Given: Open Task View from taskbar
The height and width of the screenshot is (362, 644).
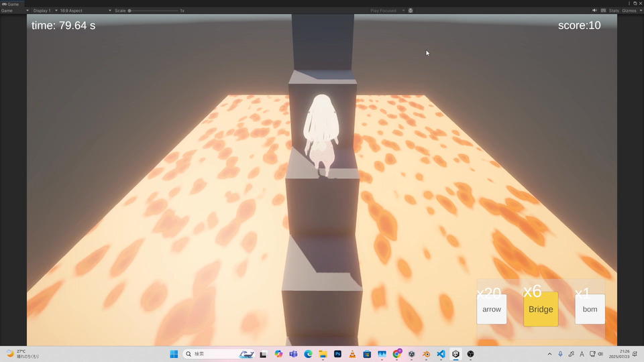Looking at the screenshot, I should 263,354.
